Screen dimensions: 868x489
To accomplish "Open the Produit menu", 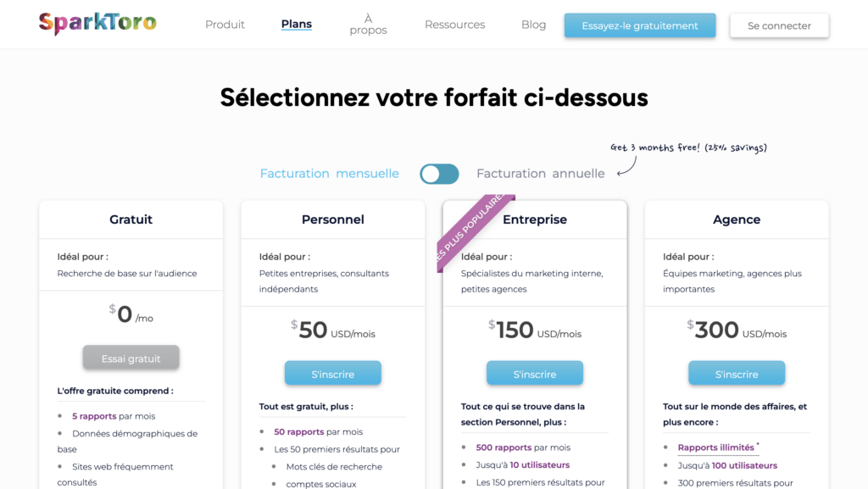I will 225,25.
